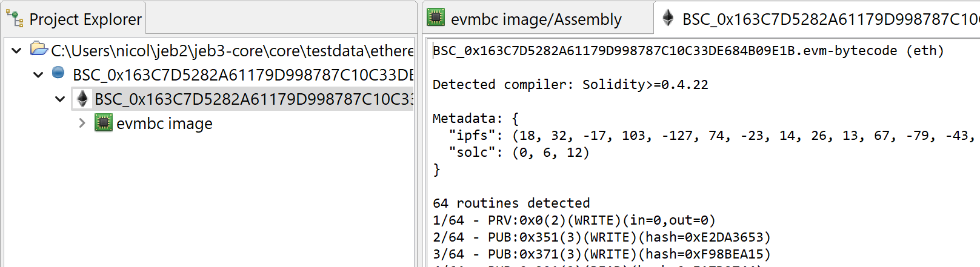Collapse the selected BSC_0x163C7D bytecode node

pos(60,99)
